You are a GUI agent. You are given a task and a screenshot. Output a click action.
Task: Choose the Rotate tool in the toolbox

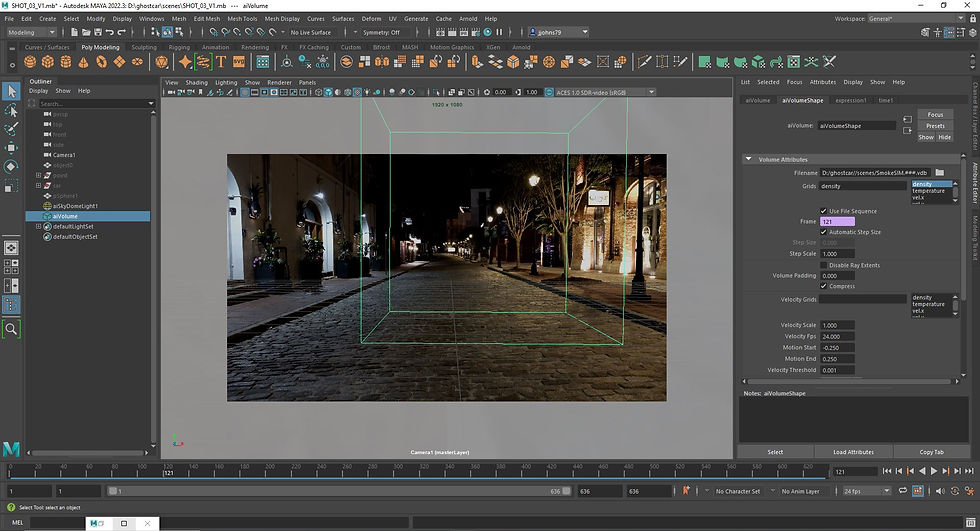pos(11,166)
